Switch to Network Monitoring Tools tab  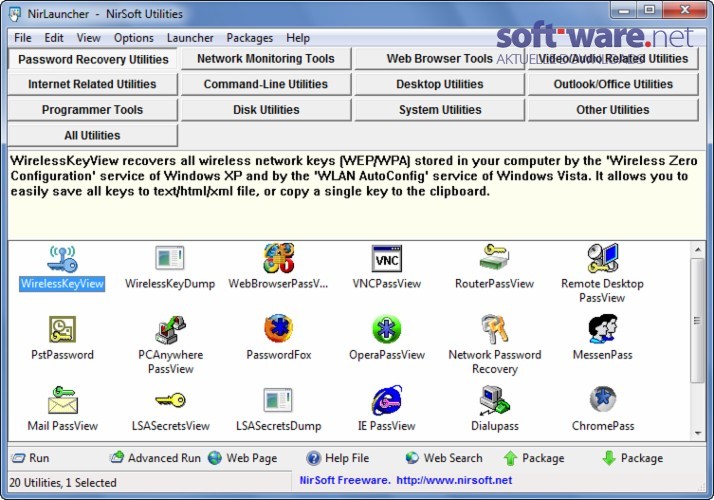tap(266, 59)
